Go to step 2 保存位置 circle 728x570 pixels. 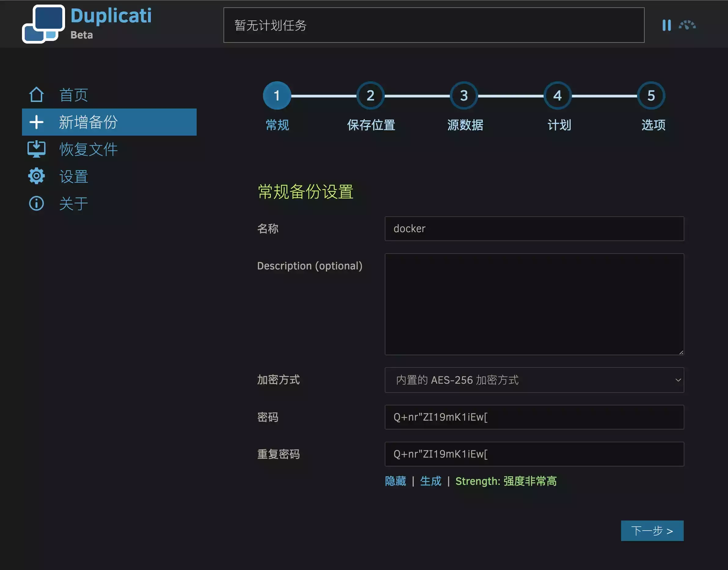pos(370,96)
